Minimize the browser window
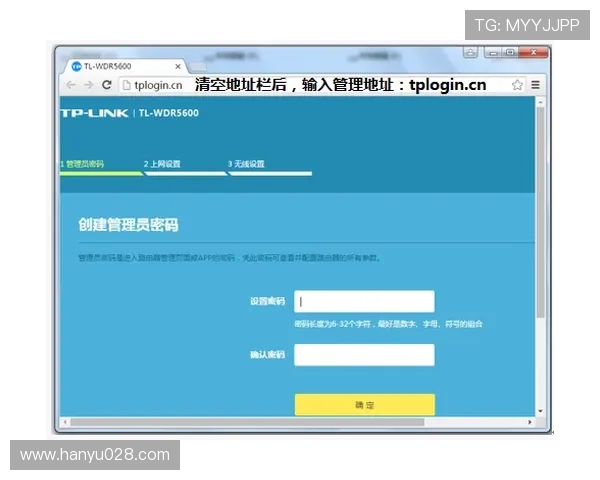Image resolution: width=600 pixels, height=480 pixels. coord(493,52)
